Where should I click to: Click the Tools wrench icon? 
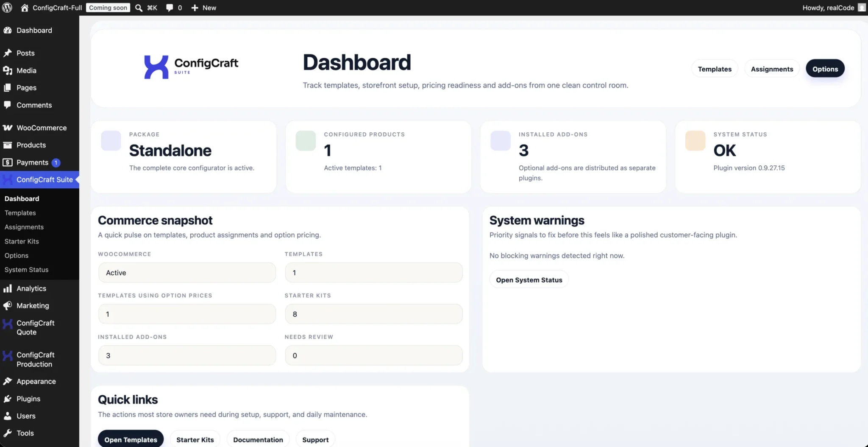(x=8, y=433)
